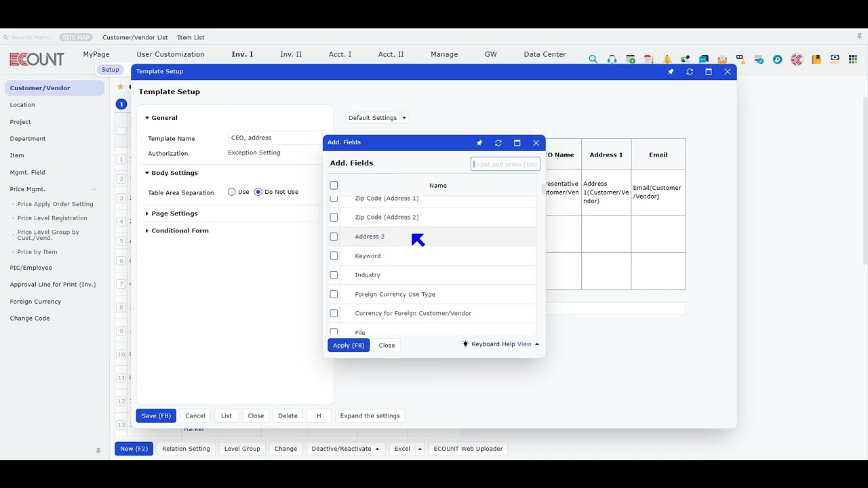Open the Data Center menu

tap(545, 54)
